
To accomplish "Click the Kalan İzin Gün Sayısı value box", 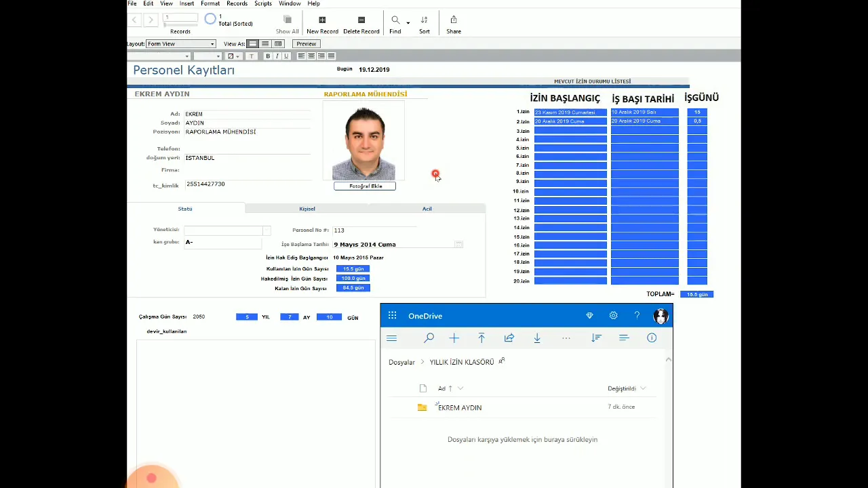I will (353, 288).
